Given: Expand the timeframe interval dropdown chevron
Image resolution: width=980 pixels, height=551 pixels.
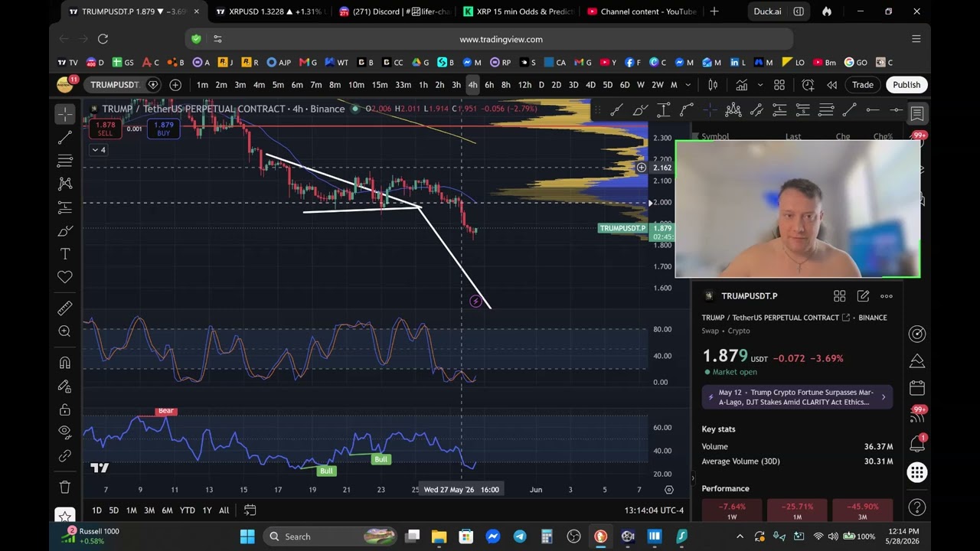Looking at the screenshot, I should tap(688, 85).
